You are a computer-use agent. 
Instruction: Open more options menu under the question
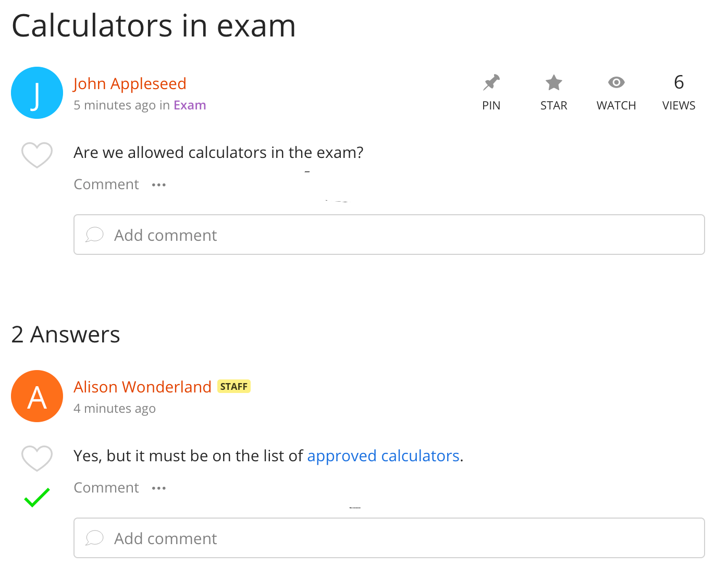(x=159, y=185)
